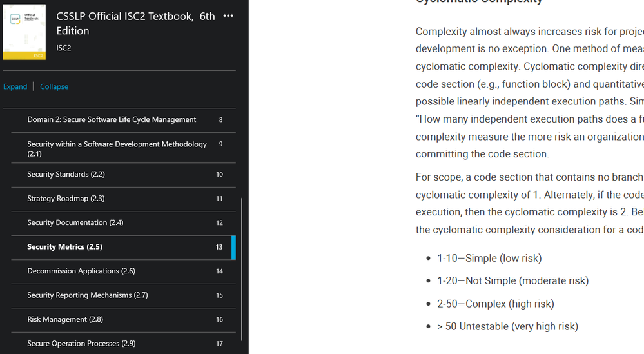Open the Security Documentation (2.4) section
The image size is (644, 354).
(75, 222)
